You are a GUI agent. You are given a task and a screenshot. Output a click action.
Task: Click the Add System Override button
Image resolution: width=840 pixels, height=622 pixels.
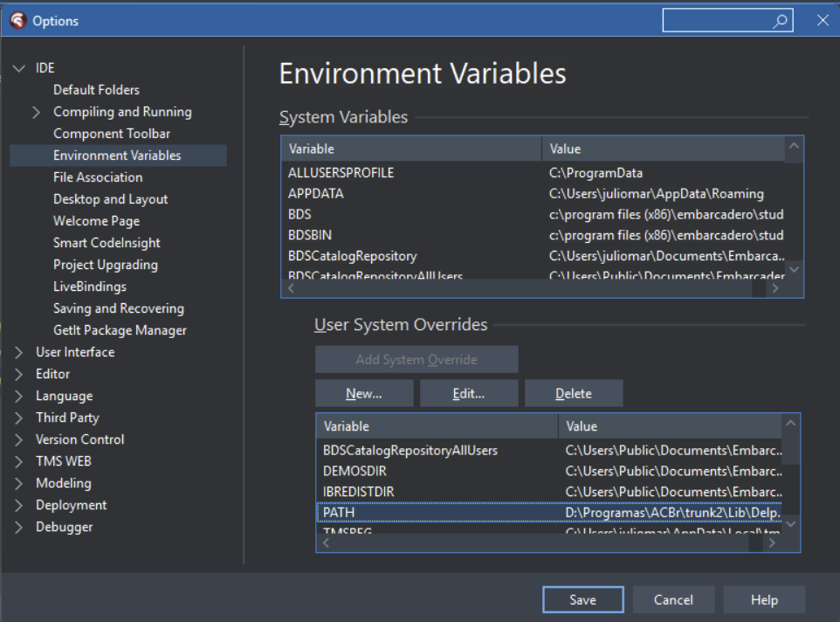pos(417,360)
